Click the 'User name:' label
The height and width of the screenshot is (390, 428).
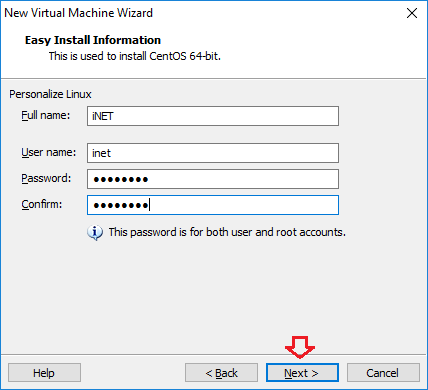[49, 152]
